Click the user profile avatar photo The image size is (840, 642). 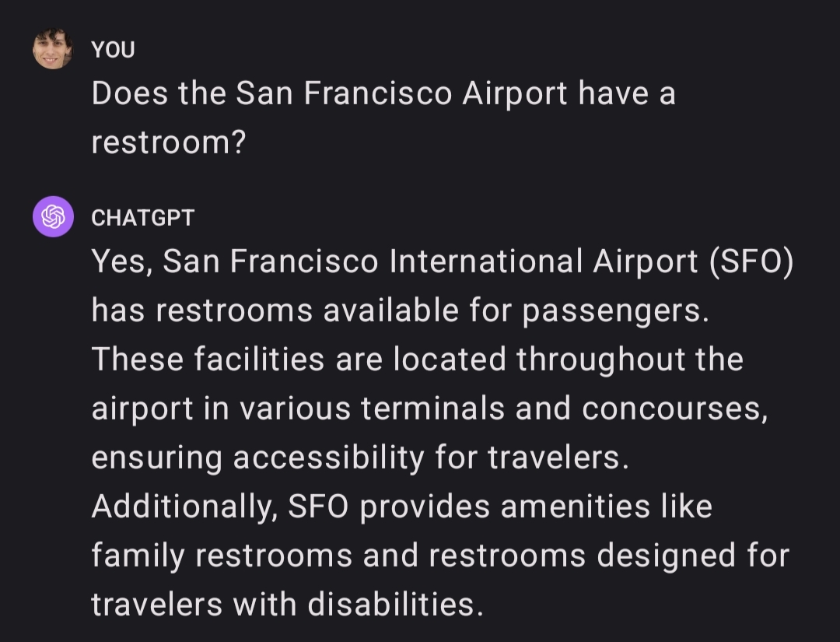(53, 49)
